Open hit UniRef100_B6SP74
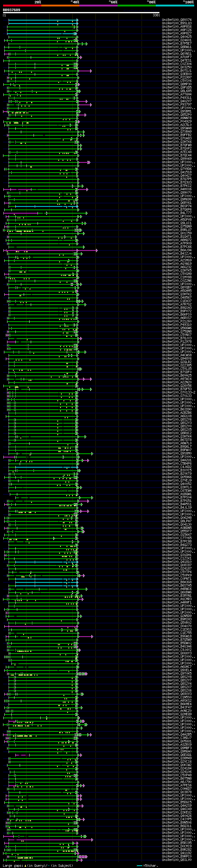 click(x=177, y=206)
